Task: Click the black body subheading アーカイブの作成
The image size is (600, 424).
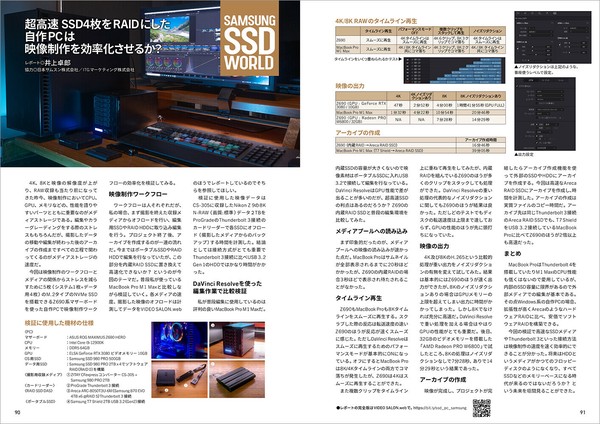Action: pyautogui.click(x=443, y=380)
